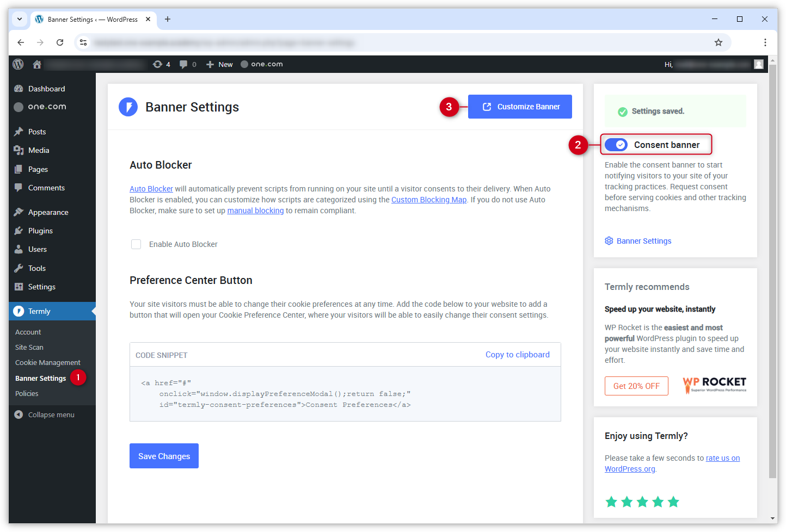Click the Termly logo in the page header
Image resolution: width=786 pixels, height=532 pixels.
point(127,107)
